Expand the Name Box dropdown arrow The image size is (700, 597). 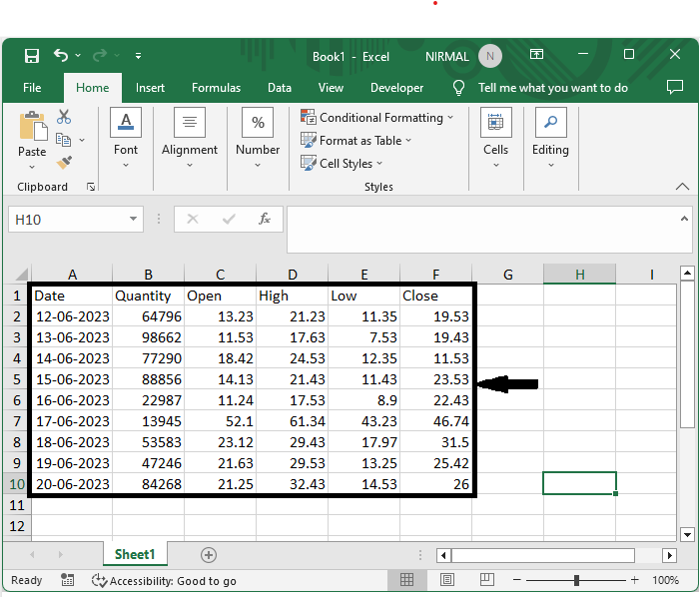pyautogui.click(x=135, y=220)
